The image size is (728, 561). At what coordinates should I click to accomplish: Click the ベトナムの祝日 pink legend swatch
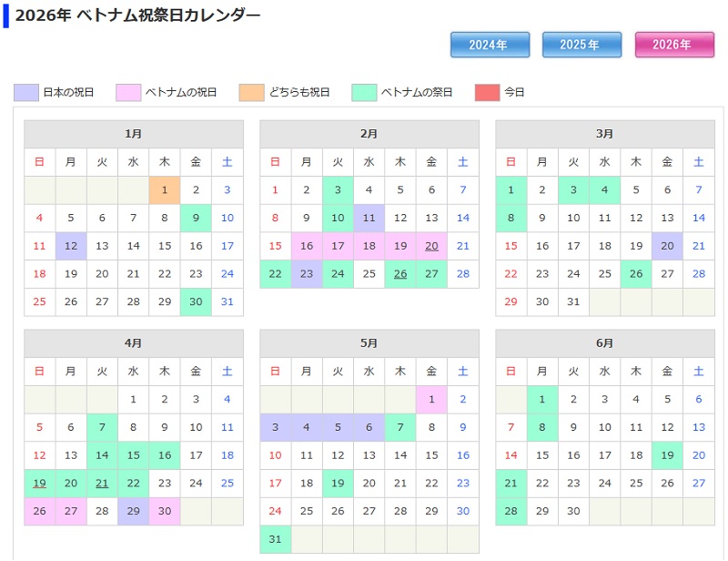click(x=128, y=92)
